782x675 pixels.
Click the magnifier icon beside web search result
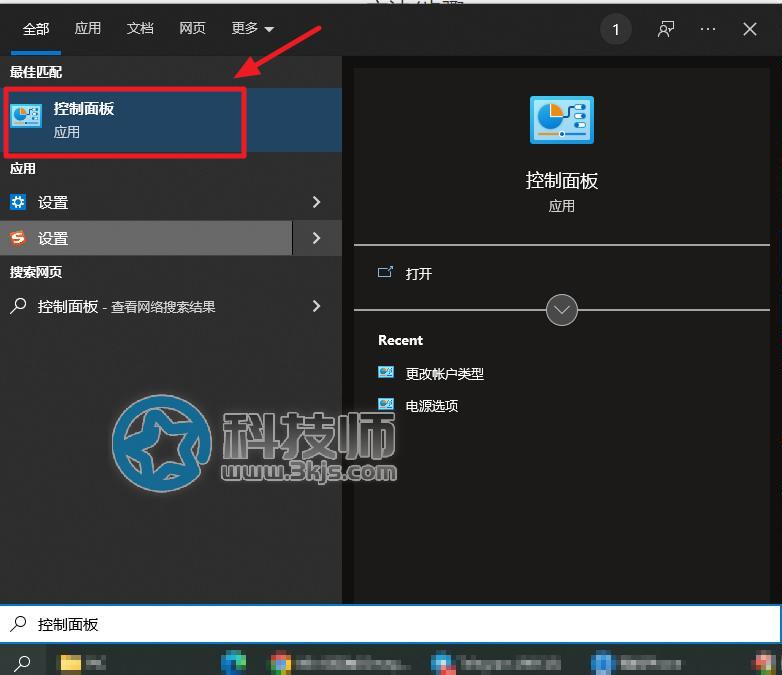pos(18,305)
